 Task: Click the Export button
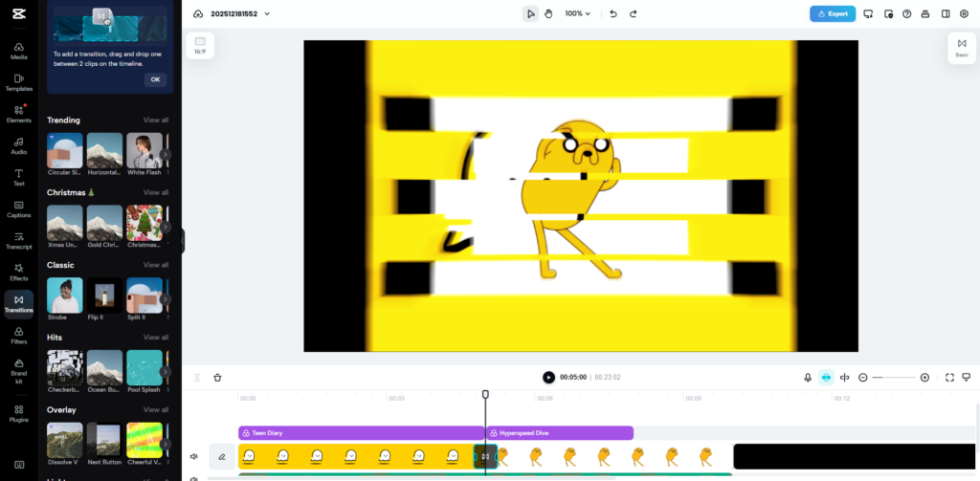point(832,14)
